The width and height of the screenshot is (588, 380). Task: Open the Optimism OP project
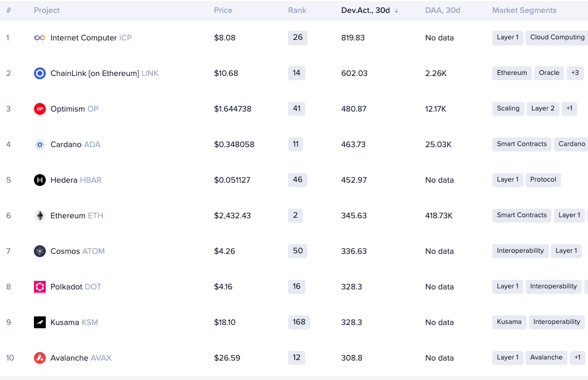[75, 109]
